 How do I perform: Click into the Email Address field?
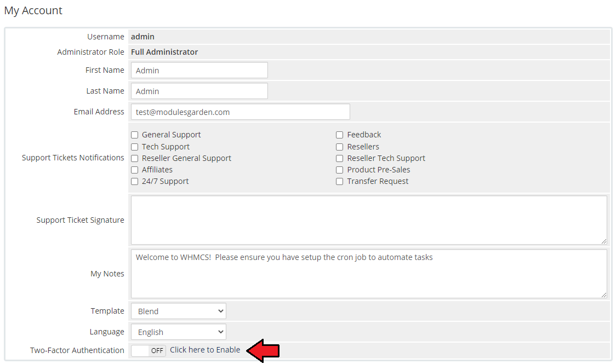pyautogui.click(x=241, y=112)
